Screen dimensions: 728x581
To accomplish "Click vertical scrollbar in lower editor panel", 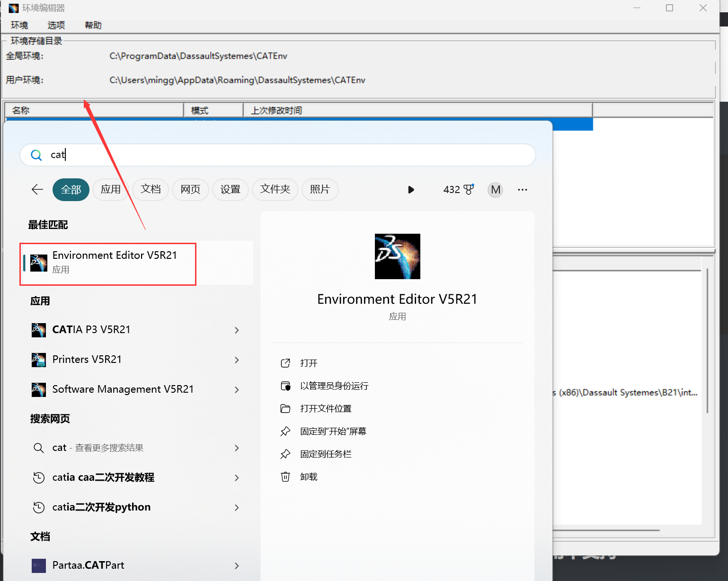I will click(707, 341).
